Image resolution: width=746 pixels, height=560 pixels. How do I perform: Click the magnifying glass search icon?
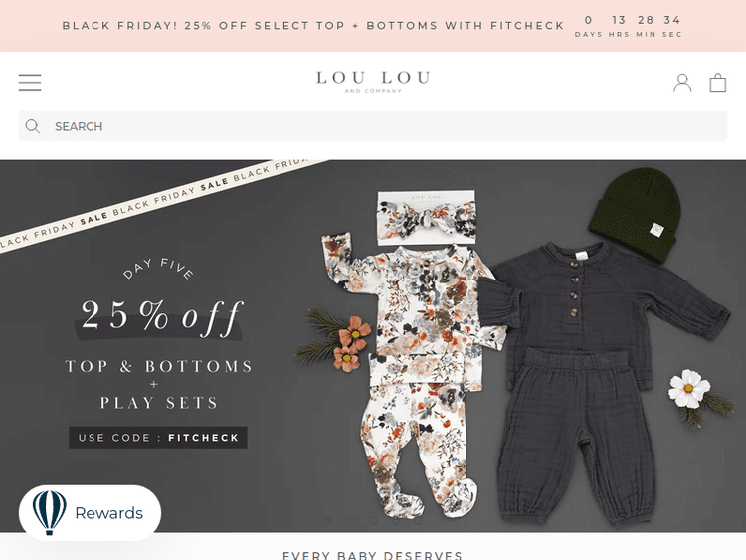point(33,126)
